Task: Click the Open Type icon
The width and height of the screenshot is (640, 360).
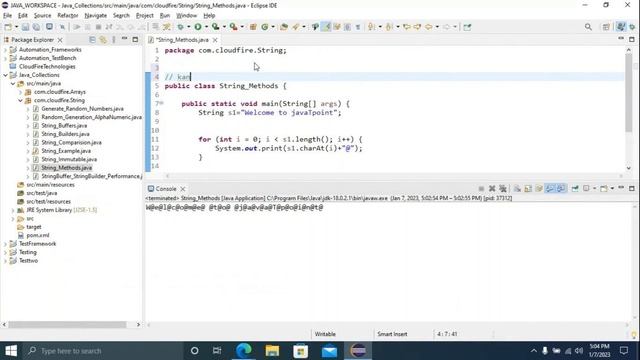Action: click(x=284, y=27)
